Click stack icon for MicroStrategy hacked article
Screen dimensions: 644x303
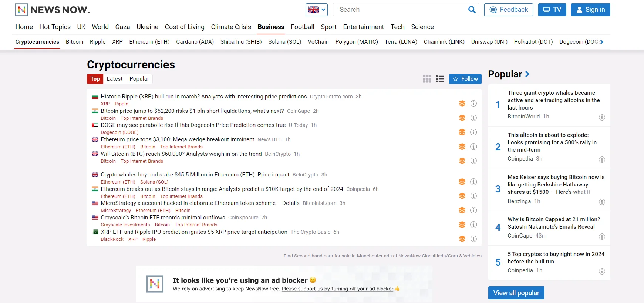click(x=462, y=210)
